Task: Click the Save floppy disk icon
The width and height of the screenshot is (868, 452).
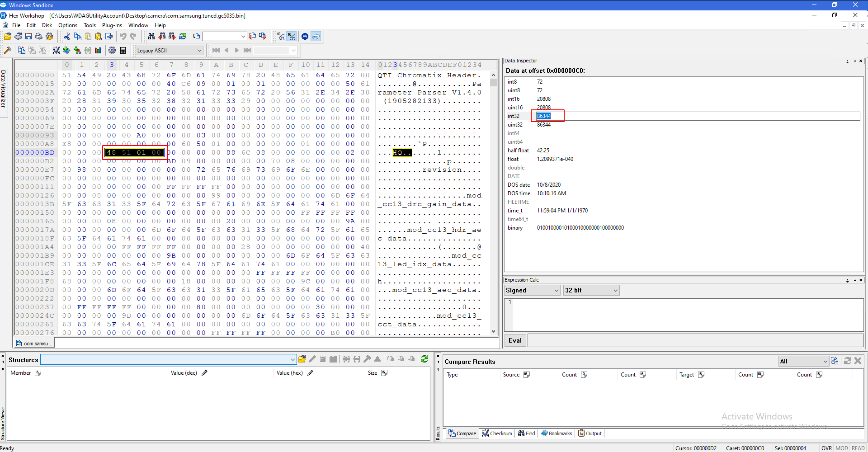Action: (28, 37)
